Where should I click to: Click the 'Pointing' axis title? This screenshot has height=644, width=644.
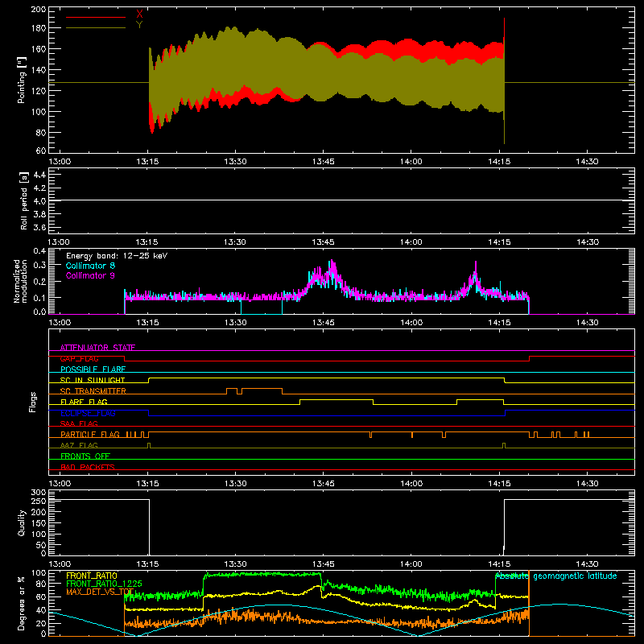point(22,80)
